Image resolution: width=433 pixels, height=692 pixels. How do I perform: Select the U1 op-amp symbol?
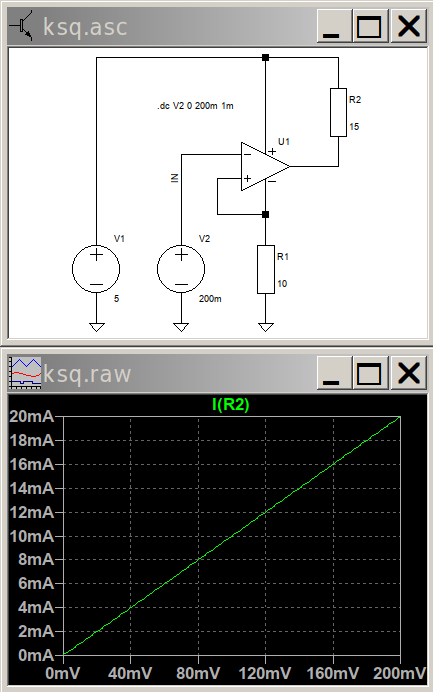click(265, 166)
